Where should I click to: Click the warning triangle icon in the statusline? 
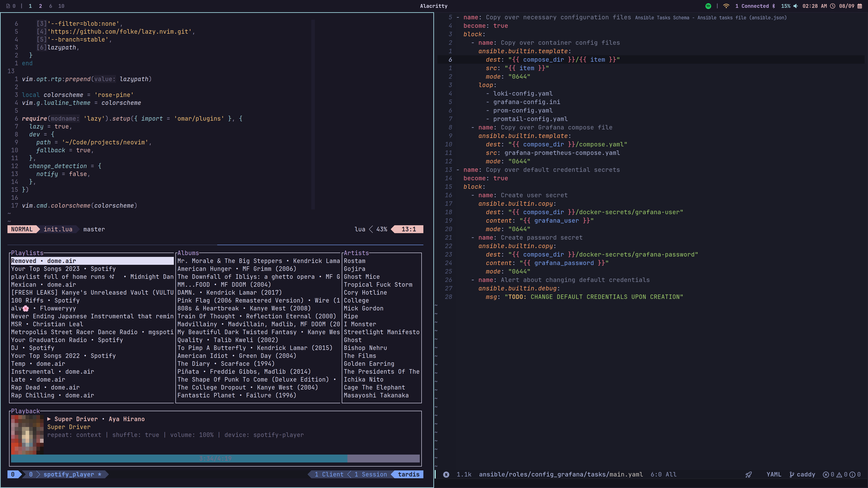tap(839, 474)
